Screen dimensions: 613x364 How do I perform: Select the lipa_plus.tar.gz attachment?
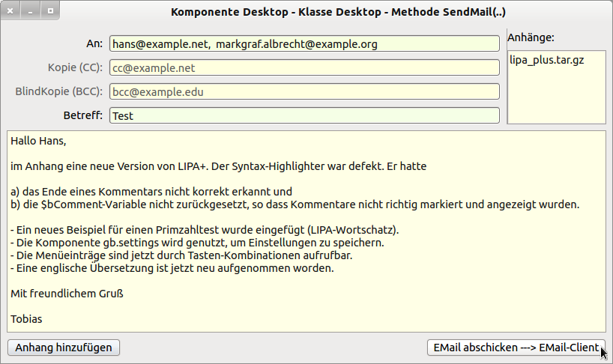click(x=546, y=60)
